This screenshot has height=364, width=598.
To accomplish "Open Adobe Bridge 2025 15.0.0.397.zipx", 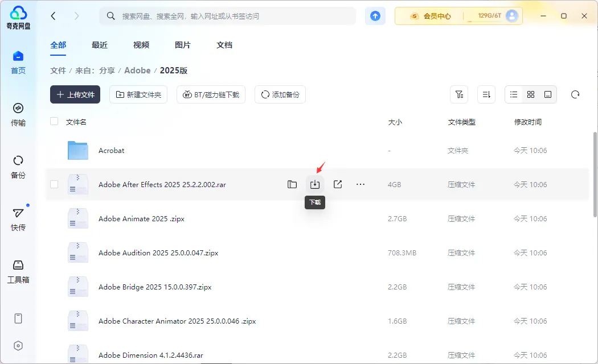I will 155,287.
